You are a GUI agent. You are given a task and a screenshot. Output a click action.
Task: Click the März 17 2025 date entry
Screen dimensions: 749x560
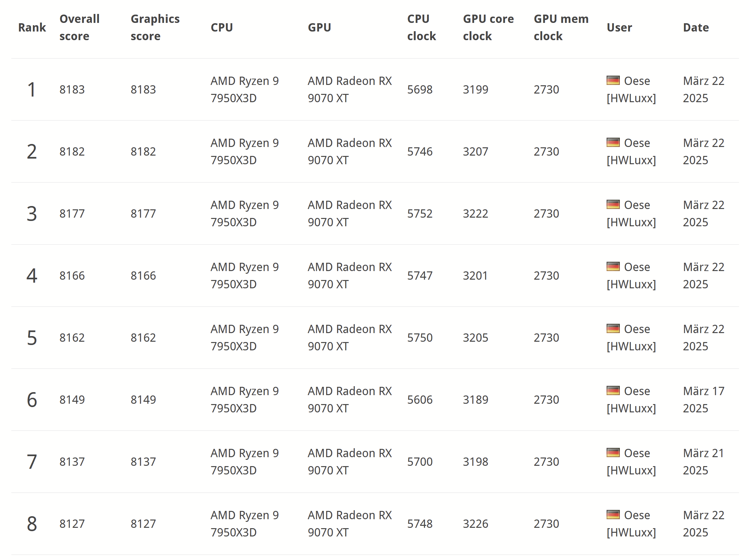click(x=704, y=400)
